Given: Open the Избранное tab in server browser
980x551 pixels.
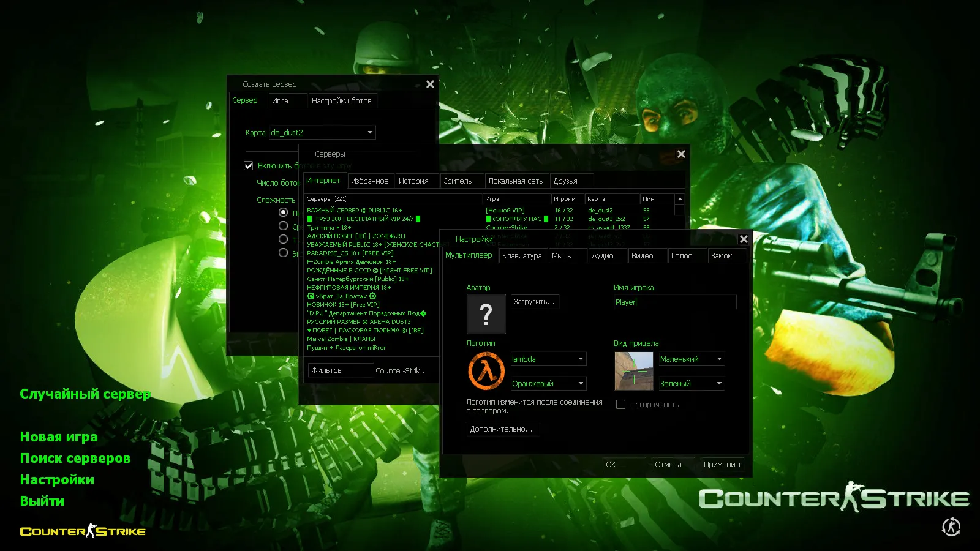Looking at the screenshot, I should click(371, 181).
